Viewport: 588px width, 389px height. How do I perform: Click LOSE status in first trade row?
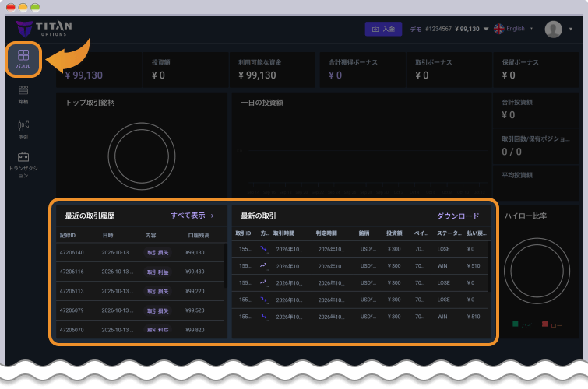[443, 249]
